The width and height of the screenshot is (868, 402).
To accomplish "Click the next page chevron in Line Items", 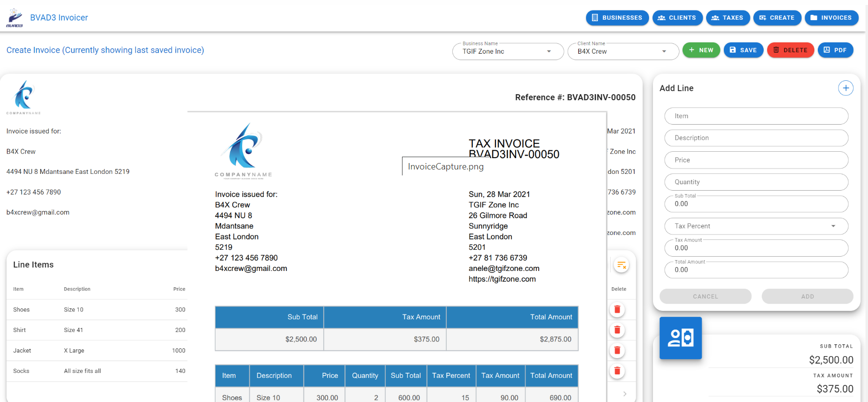I will point(624,394).
